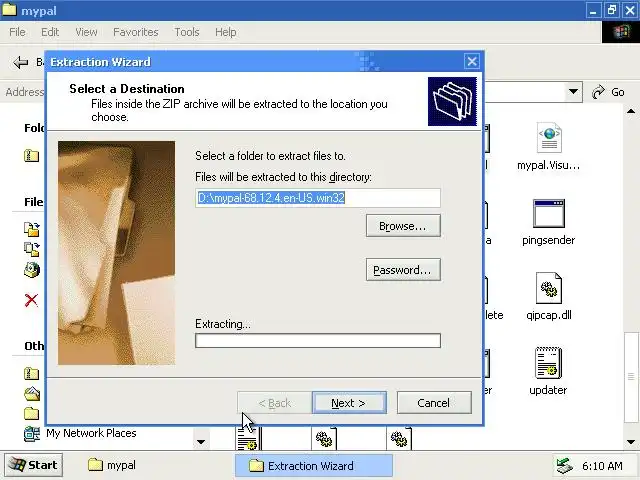Open the Edit menu

[x=50, y=32]
